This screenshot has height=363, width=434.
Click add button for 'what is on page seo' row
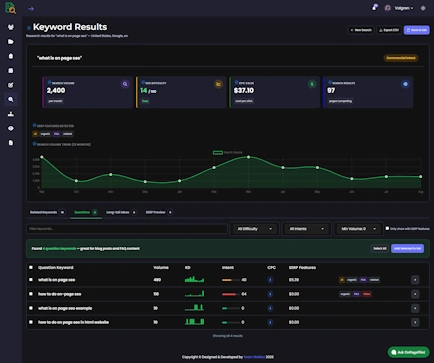(x=415, y=280)
